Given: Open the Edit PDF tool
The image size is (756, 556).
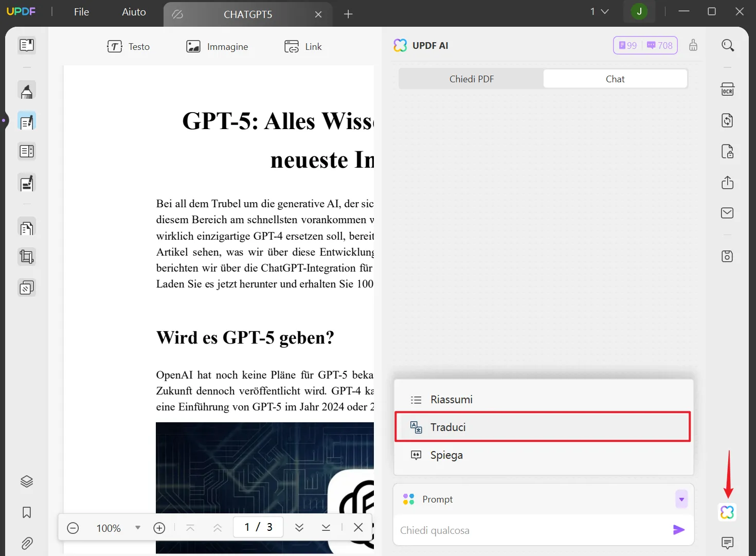Looking at the screenshot, I should click(27, 122).
